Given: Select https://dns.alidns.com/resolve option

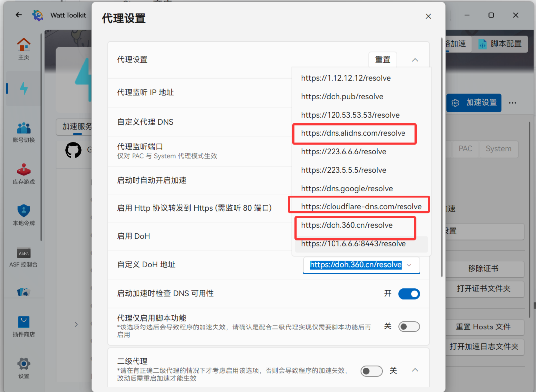Looking at the screenshot, I should pos(361,133).
